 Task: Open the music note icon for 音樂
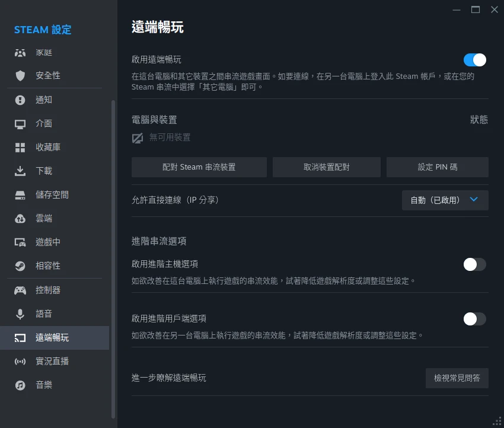tap(20, 385)
